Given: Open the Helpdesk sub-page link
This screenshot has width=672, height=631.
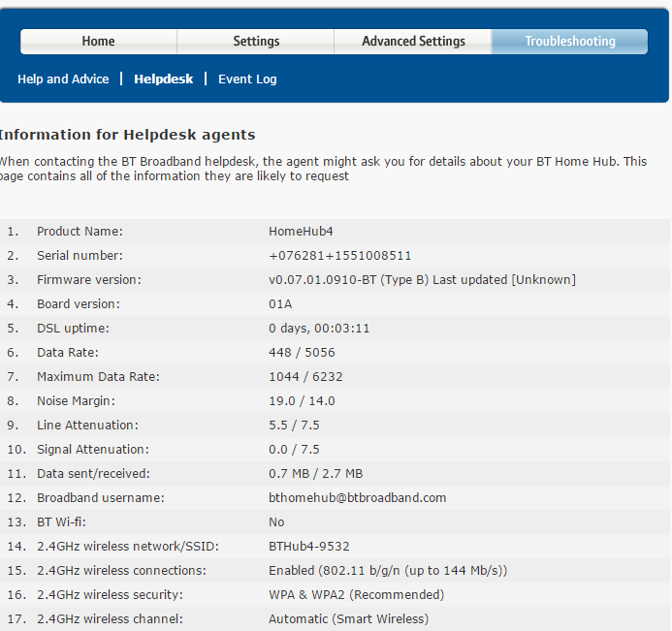Looking at the screenshot, I should tap(163, 79).
